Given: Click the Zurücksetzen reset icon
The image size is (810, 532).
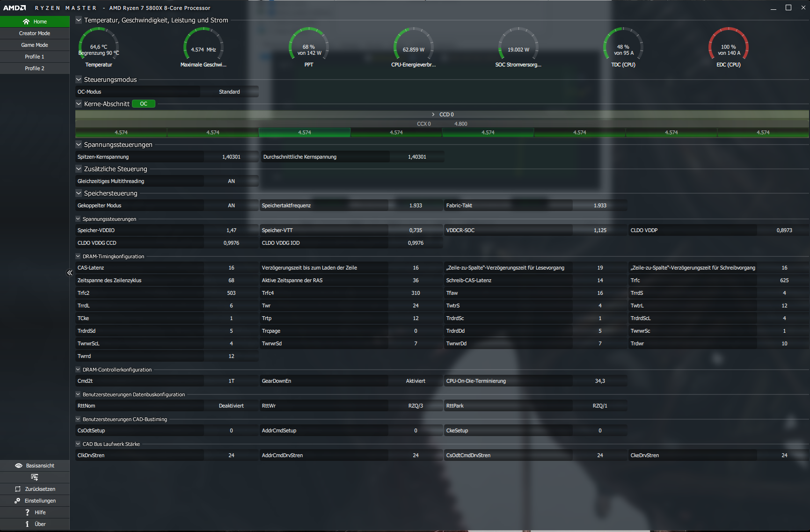Looking at the screenshot, I should pos(18,489).
